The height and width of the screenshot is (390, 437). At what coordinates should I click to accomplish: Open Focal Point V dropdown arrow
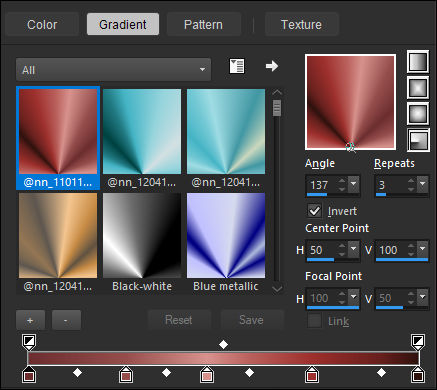(x=423, y=298)
